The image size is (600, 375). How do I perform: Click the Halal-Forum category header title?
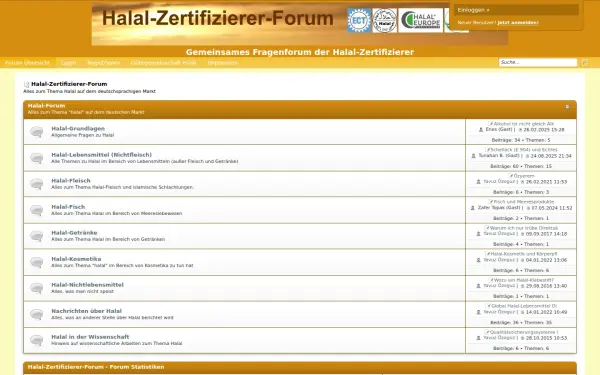pyautogui.click(x=46, y=106)
